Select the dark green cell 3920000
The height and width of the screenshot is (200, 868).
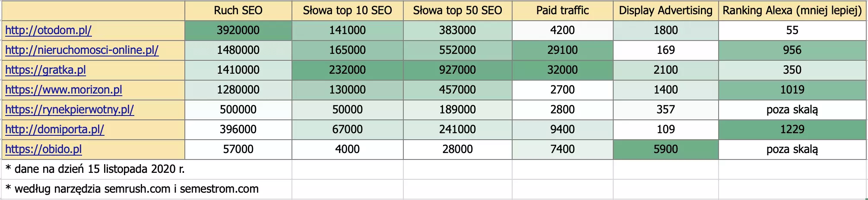pyautogui.click(x=238, y=31)
